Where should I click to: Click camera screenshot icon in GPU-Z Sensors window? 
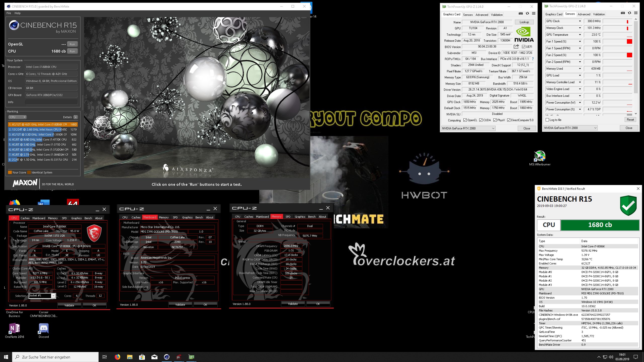pos(623,13)
